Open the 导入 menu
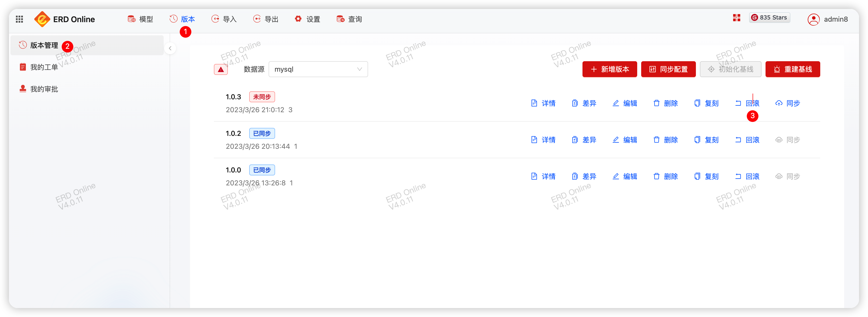868x317 pixels. point(224,19)
